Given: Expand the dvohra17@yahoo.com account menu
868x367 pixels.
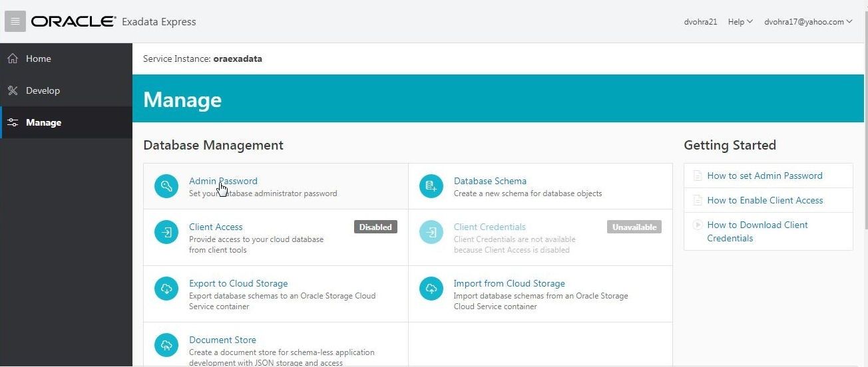Looking at the screenshot, I should pyautogui.click(x=808, y=21).
